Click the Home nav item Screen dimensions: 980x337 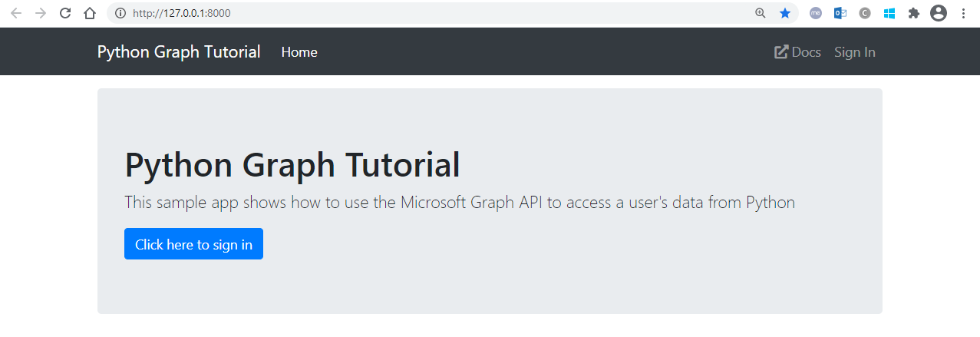tap(299, 52)
